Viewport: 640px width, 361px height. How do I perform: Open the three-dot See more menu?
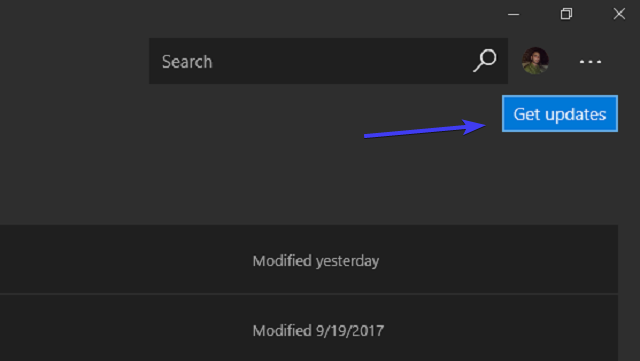click(x=590, y=62)
